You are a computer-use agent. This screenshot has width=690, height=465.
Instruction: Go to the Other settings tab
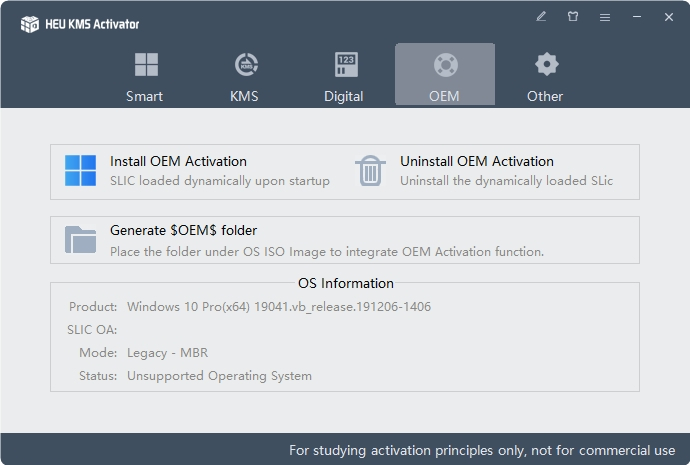[545, 76]
